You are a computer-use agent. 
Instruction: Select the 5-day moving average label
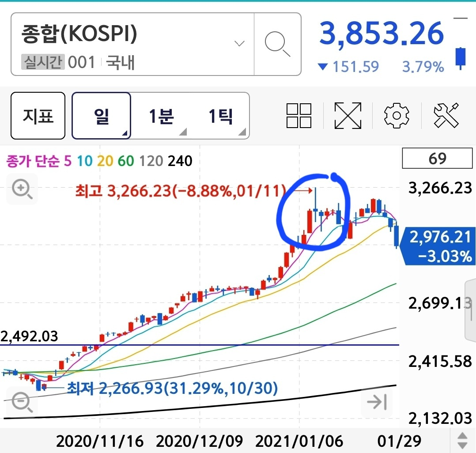point(68,161)
